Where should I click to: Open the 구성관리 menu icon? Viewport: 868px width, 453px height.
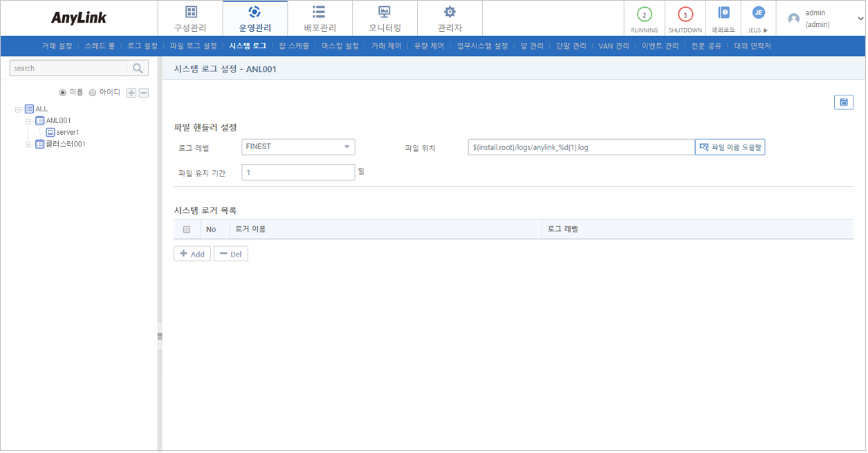[x=192, y=11]
